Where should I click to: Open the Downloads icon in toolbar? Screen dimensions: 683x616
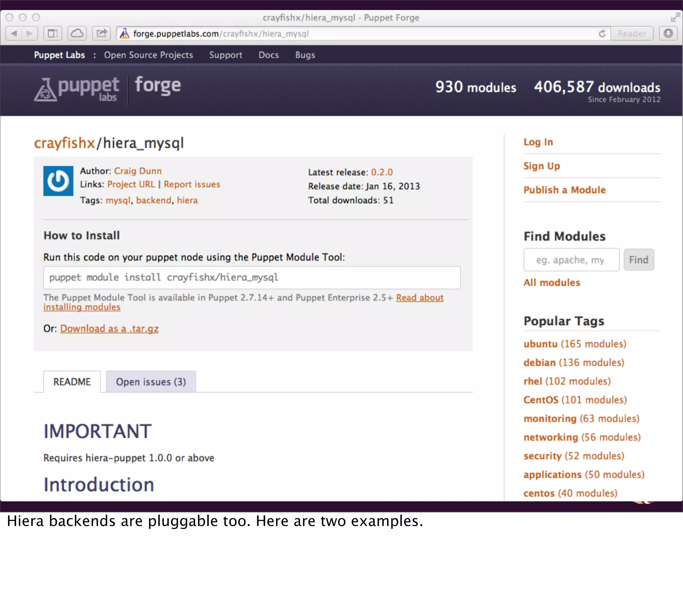point(668,34)
